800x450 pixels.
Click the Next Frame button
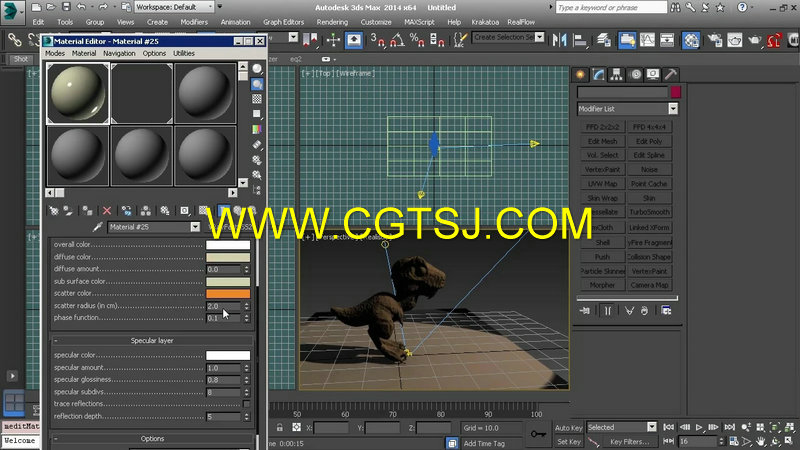pyautogui.click(x=714, y=428)
